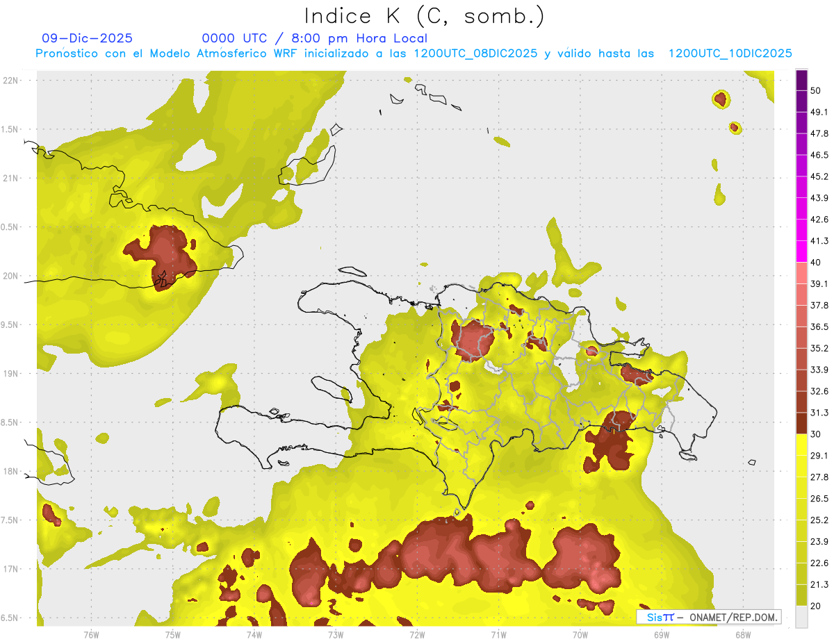Viewport: 834px width, 644px height.
Task: Click the "74W" longitude label
Action: [x=254, y=634]
